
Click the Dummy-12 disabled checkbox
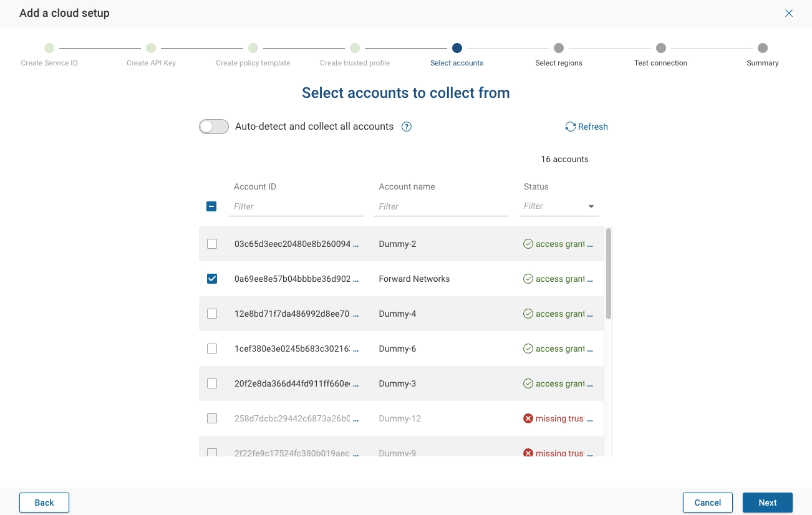(x=212, y=418)
